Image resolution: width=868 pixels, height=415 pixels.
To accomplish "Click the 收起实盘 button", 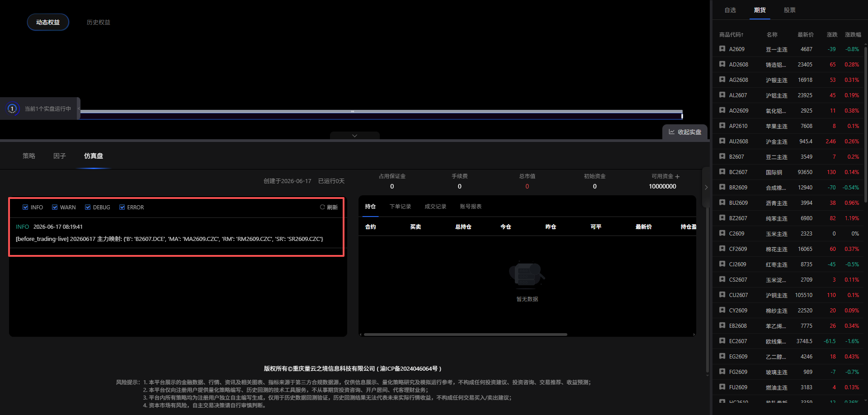I will pos(685,132).
